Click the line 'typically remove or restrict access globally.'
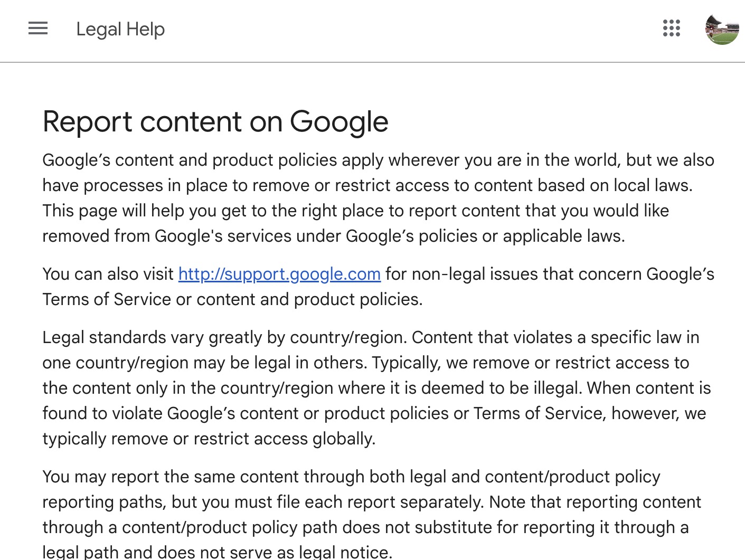This screenshot has height=560, width=745. (x=209, y=439)
